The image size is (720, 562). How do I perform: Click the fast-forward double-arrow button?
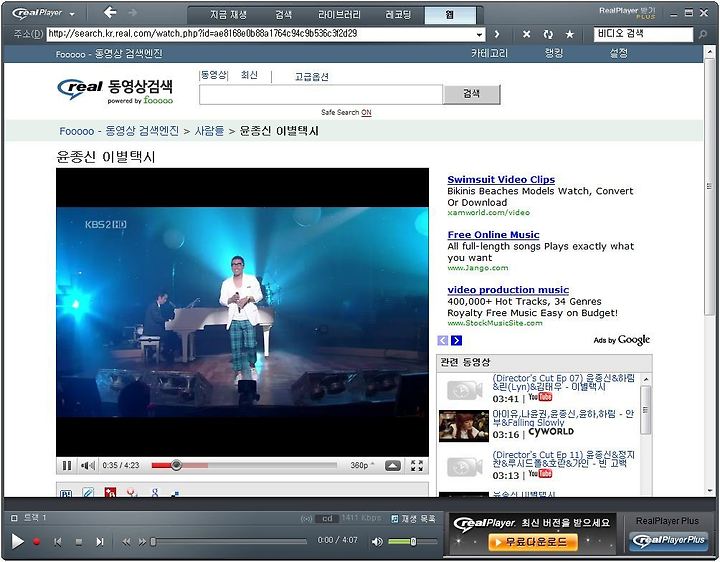(142, 542)
